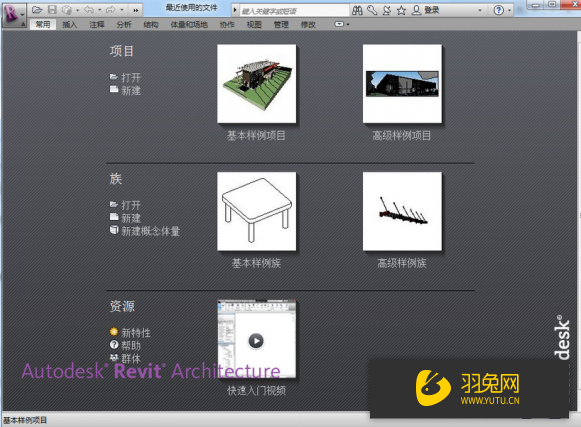Viewport: 581px width, 427px height.
Task: Open the ribbon display options dropdown arrow
Action: (348, 24)
